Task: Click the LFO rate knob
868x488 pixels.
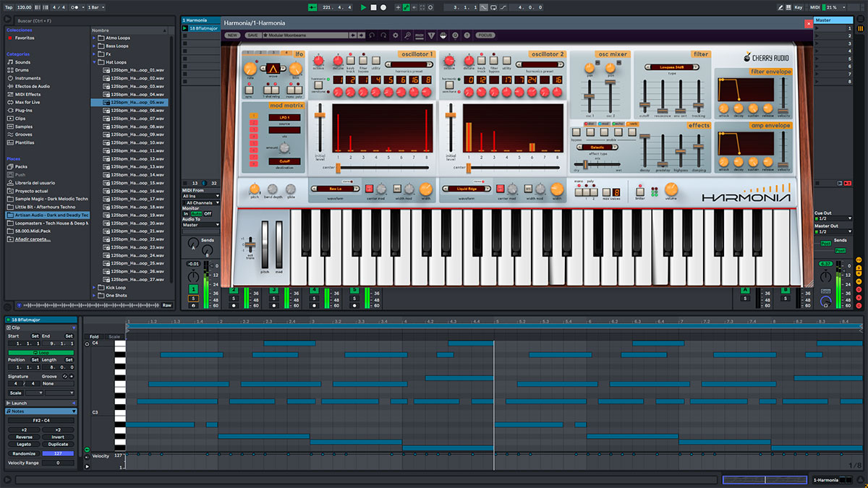Action: (x=250, y=68)
